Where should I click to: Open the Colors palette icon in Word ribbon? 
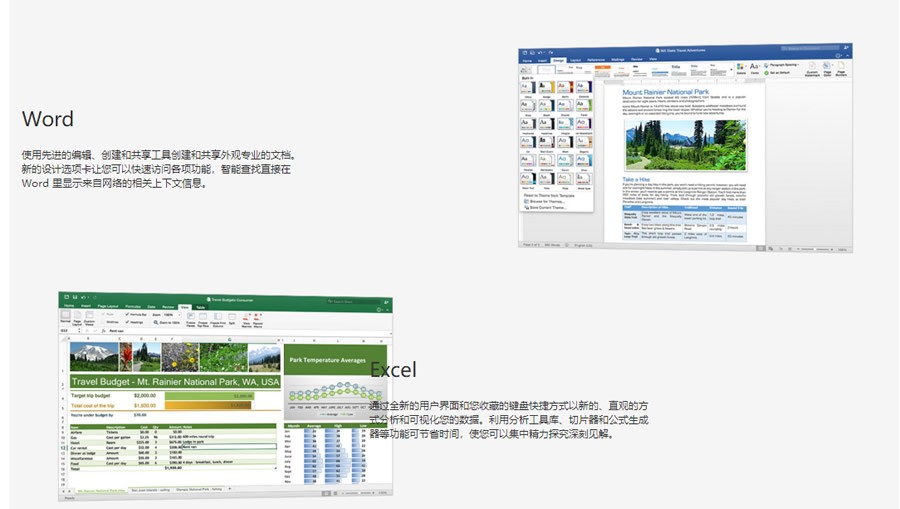coord(740,67)
